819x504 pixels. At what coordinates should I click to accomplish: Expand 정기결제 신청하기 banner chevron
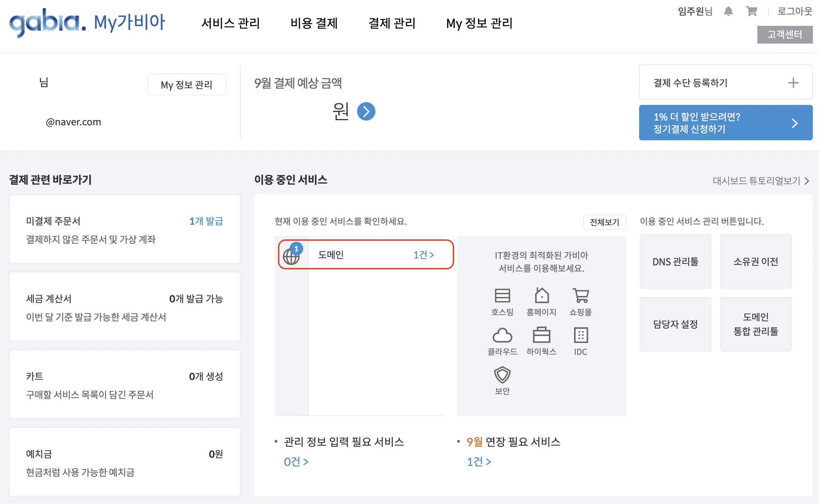[795, 123]
